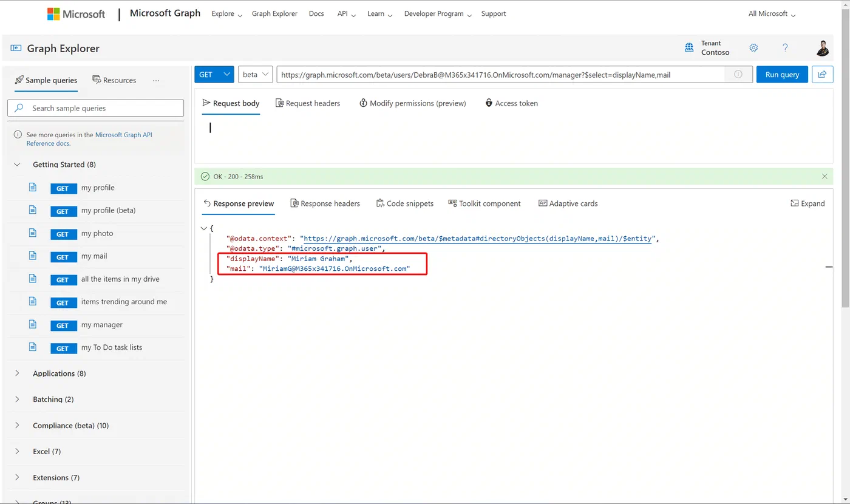Expand the Batching (2) section
Screen dimensions: 850x504
(x=17, y=399)
